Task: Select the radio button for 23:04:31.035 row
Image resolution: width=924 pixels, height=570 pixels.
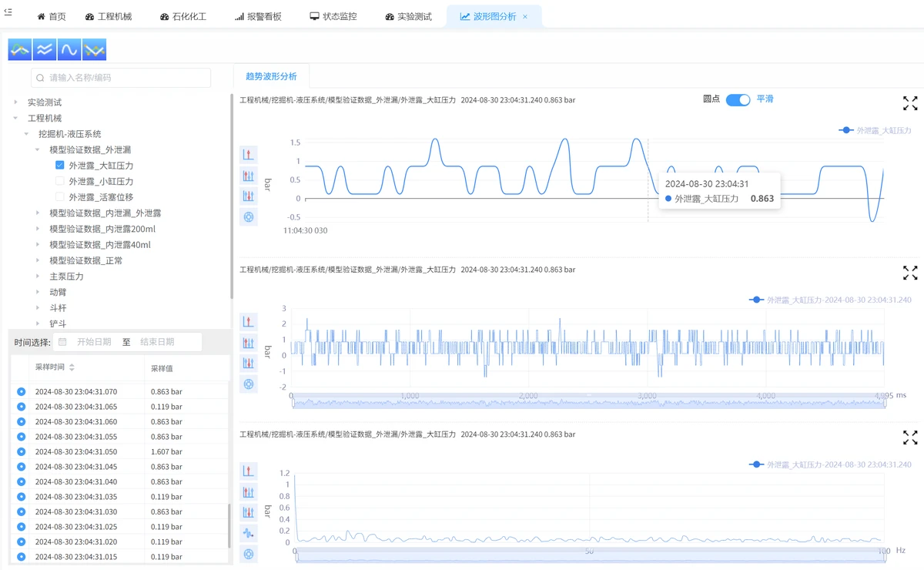Action: click(x=22, y=497)
